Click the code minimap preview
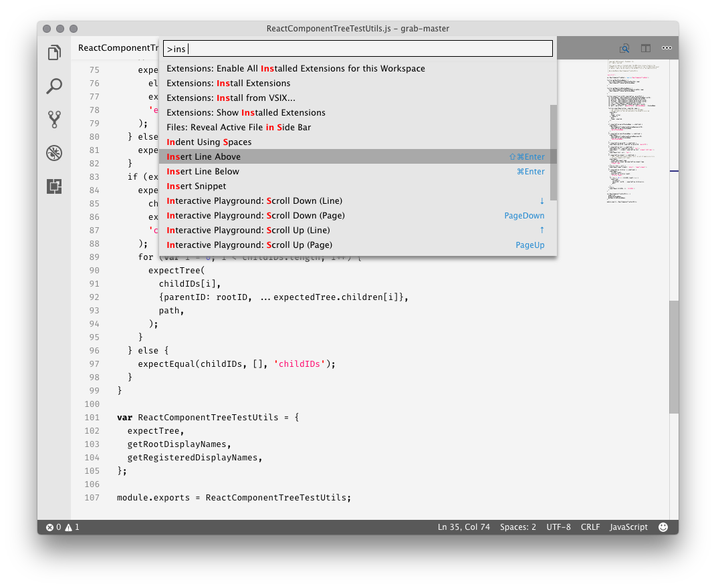The height and width of the screenshot is (588, 716). tap(632, 132)
